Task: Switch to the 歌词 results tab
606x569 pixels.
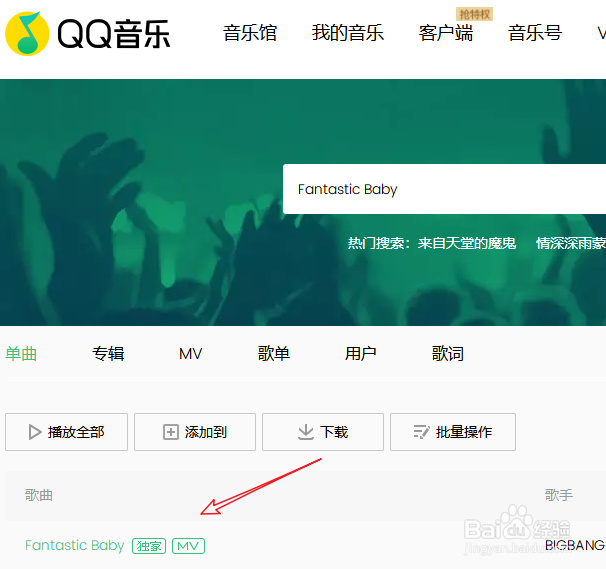Action: (x=448, y=354)
